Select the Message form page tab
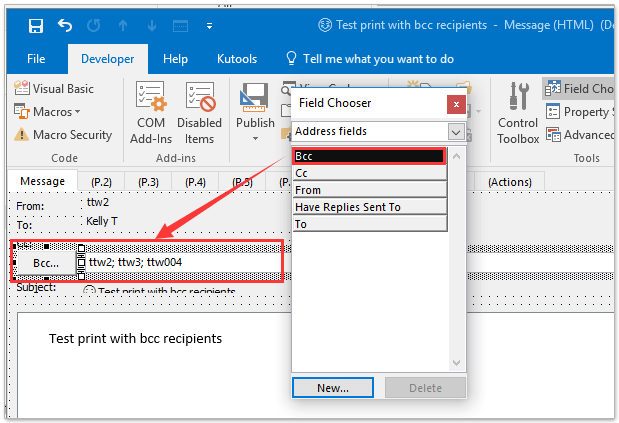Screen dimensions: 619x423 [43, 181]
